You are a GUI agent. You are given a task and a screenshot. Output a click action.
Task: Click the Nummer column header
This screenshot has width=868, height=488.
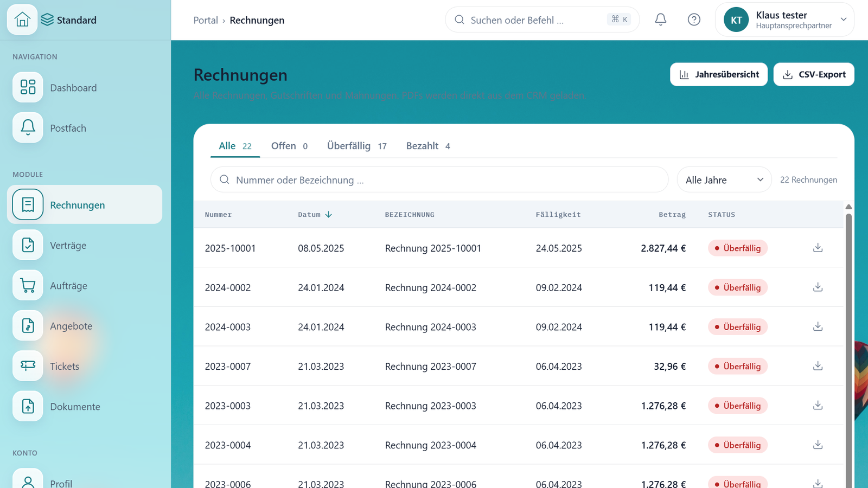click(218, 215)
